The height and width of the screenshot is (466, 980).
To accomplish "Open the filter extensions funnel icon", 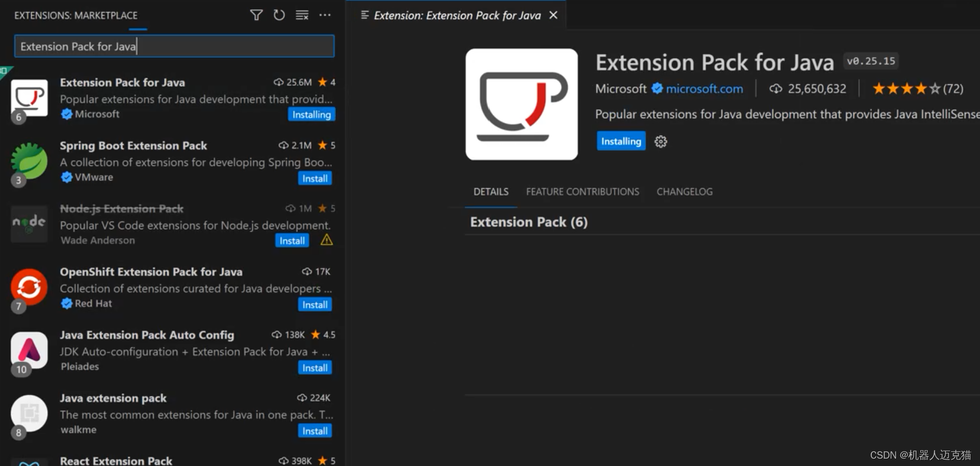I will pos(256,15).
